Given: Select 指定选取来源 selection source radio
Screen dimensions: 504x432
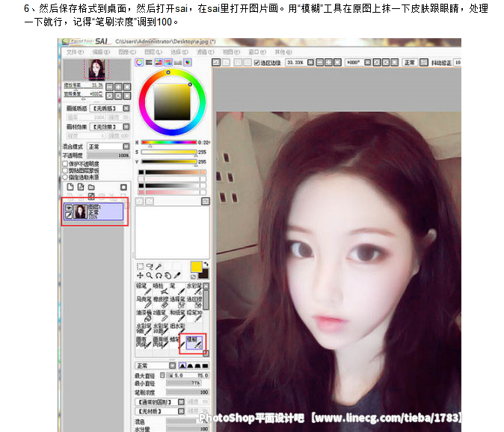Looking at the screenshot, I should (65, 177).
